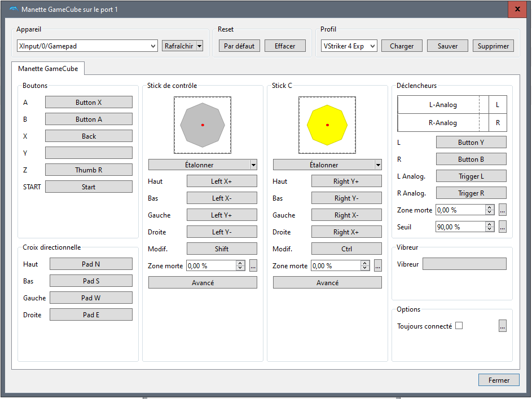This screenshot has height=399, width=532.
Task: Click the empty Y button mapping
Action: pyautogui.click(x=89, y=153)
